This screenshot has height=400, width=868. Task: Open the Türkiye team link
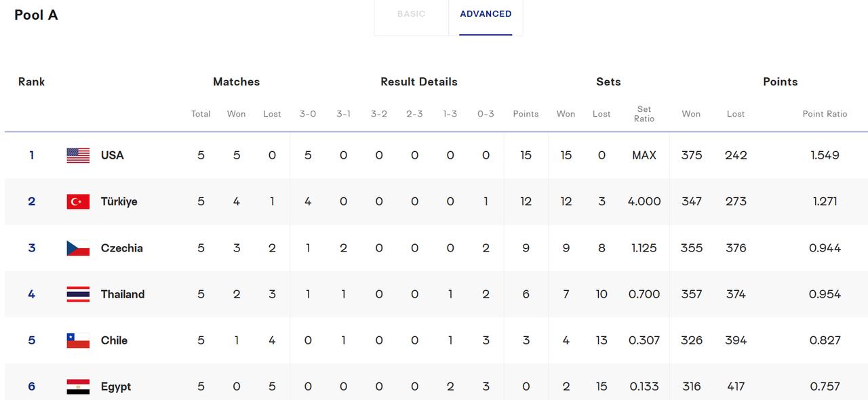(x=119, y=201)
